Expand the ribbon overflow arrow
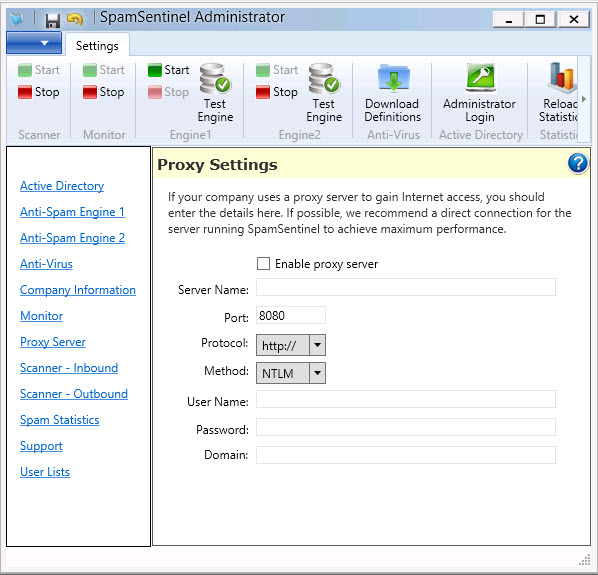The height and width of the screenshot is (575, 598). (x=584, y=99)
